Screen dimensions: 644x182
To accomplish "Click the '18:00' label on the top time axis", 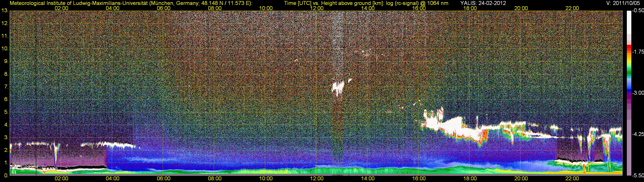I will [x=470, y=8].
